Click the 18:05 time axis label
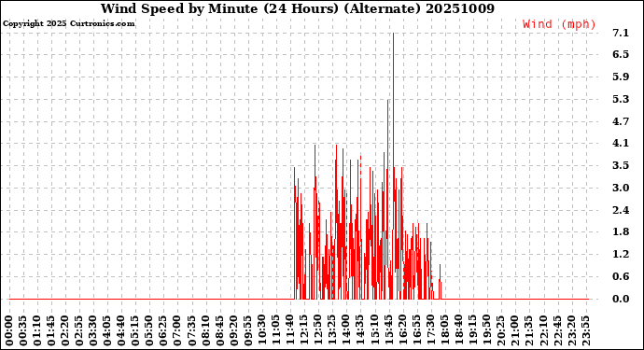Viewport: 644px width, 350px height. click(445, 331)
